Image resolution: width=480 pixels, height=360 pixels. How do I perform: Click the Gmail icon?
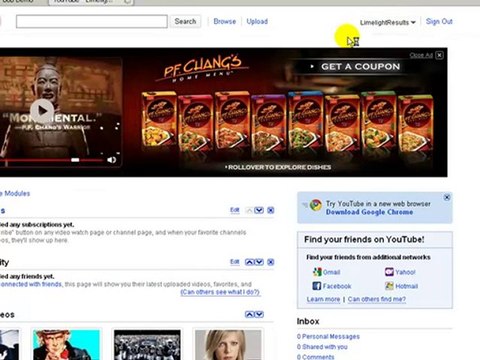[317, 272]
